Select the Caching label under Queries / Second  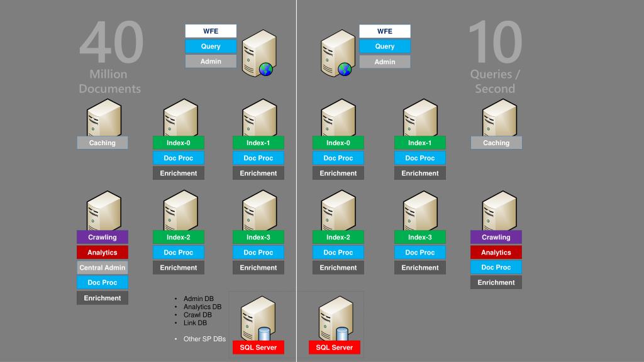pos(496,143)
